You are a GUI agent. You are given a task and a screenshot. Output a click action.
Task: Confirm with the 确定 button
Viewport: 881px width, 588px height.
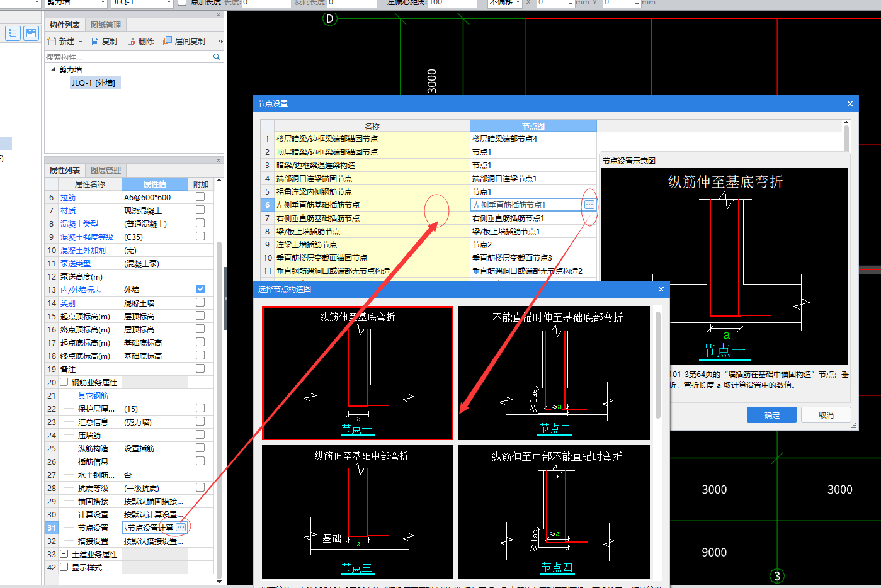click(772, 415)
